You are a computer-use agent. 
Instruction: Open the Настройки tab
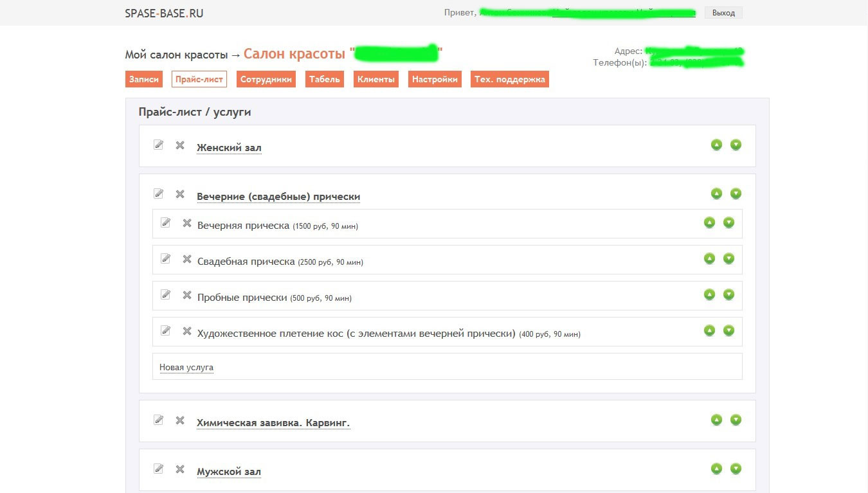[435, 79]
